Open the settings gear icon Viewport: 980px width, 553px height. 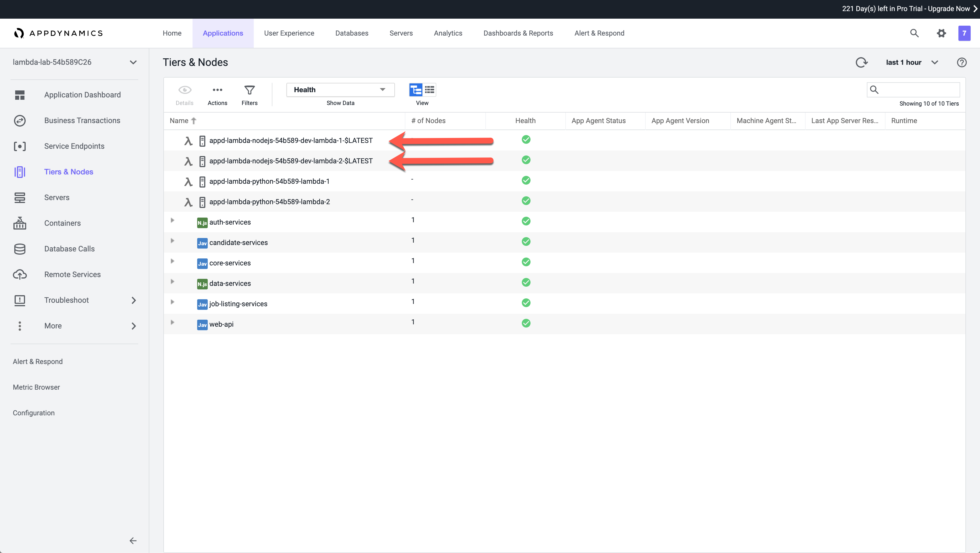point(941,33)
